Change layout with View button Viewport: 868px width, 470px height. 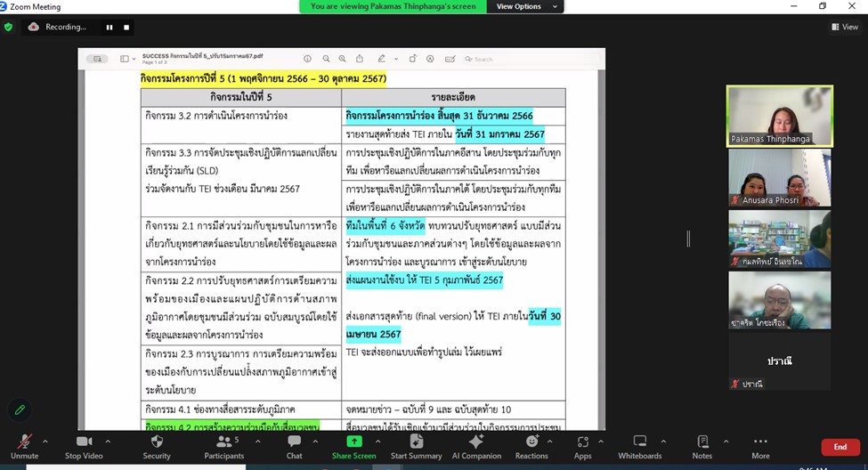click(844, 27)
